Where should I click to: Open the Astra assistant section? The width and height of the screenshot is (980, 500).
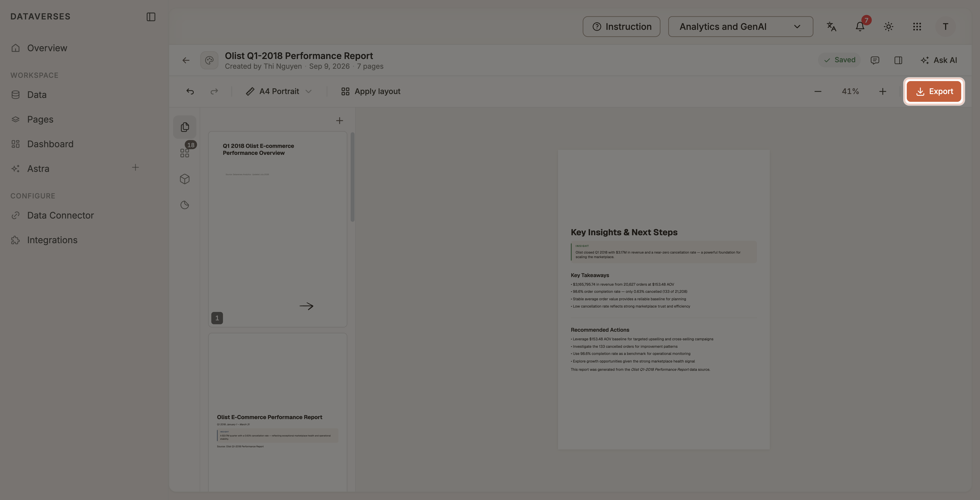point(38,169)
